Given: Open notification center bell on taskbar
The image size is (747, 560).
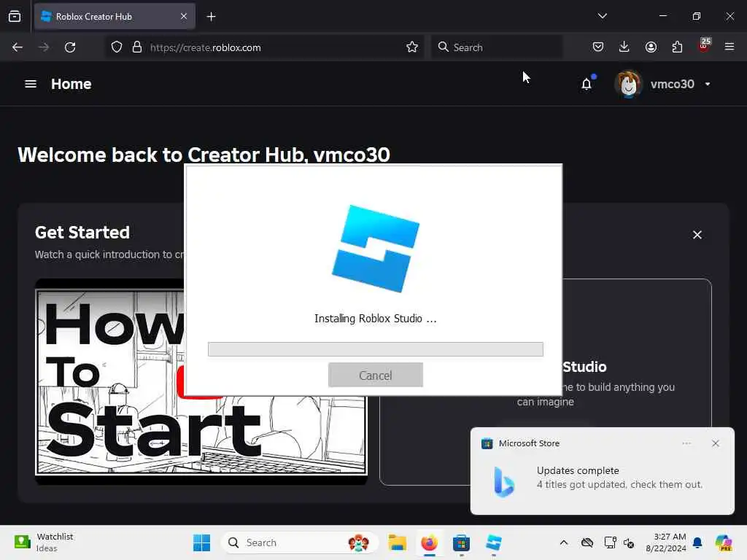Looking at the screenshot, I should pos(697,542).
